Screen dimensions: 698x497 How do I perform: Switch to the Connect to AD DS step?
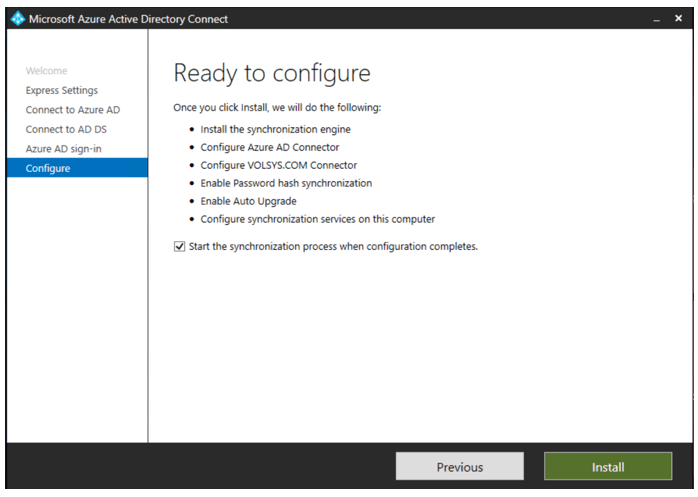click(x=66, y=129)
